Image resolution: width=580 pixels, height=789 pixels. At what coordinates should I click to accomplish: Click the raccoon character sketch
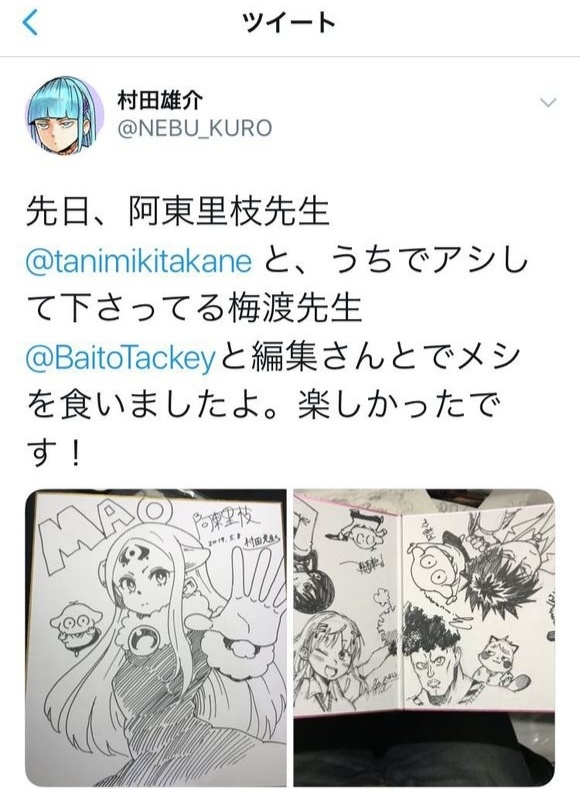[502, 661]
